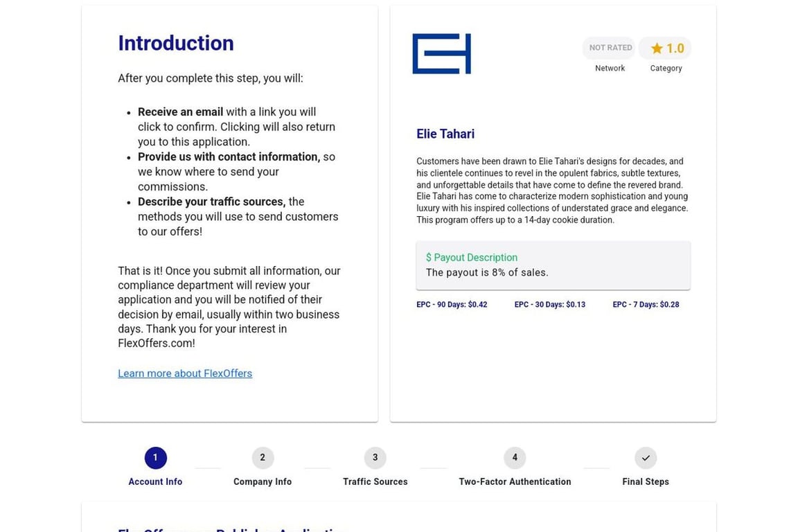
Task: Click the Traffic Sources step label
Action: tap(375, 481)
